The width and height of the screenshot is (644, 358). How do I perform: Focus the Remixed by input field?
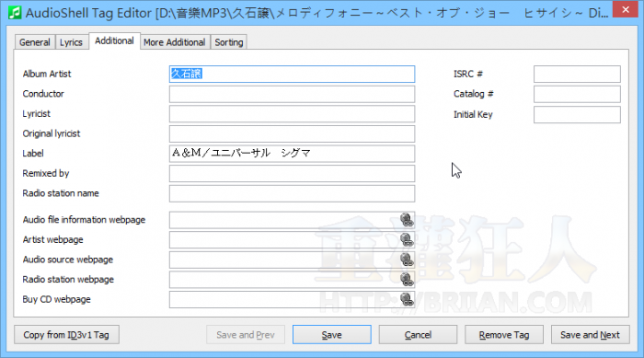tap(292, 173)
